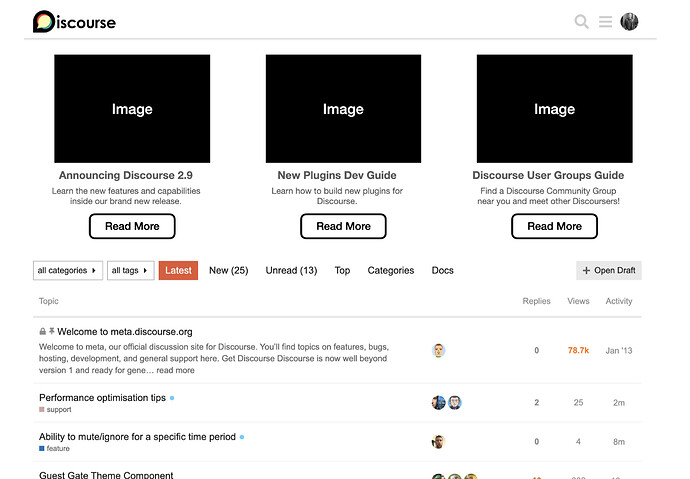Click the 78.7k views count

[x=578, y=351]
